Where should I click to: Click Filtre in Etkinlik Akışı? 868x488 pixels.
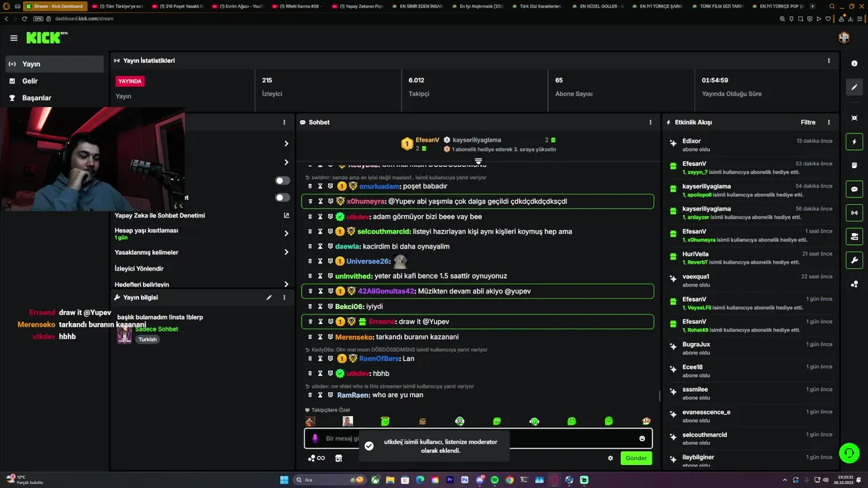(808, 123)
